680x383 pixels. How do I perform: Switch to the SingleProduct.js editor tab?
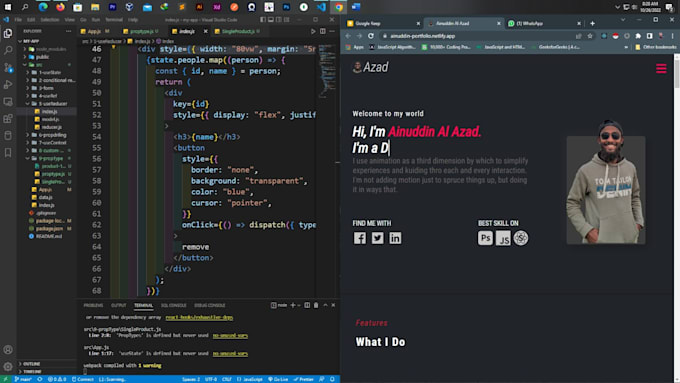pos(240,31)
